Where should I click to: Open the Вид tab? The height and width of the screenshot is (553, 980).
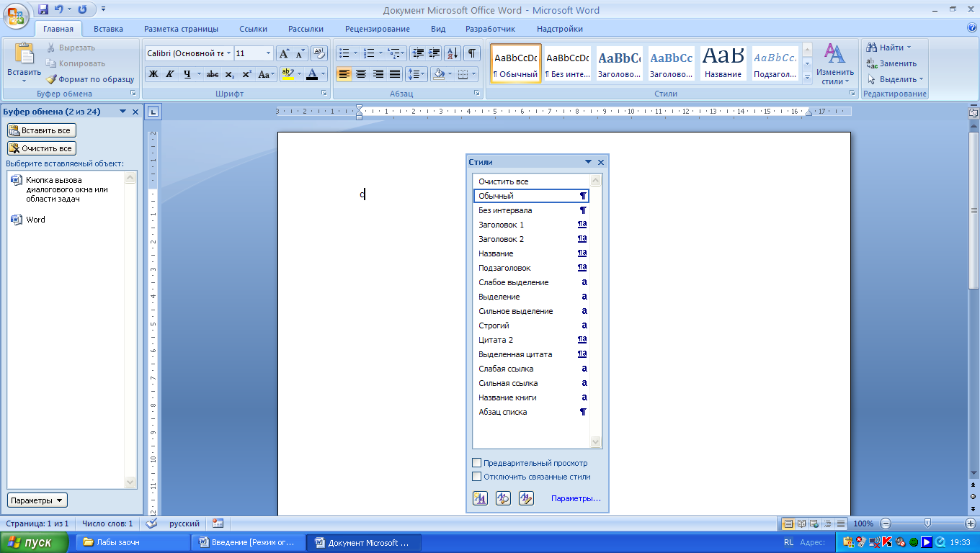tap(438, 29)
